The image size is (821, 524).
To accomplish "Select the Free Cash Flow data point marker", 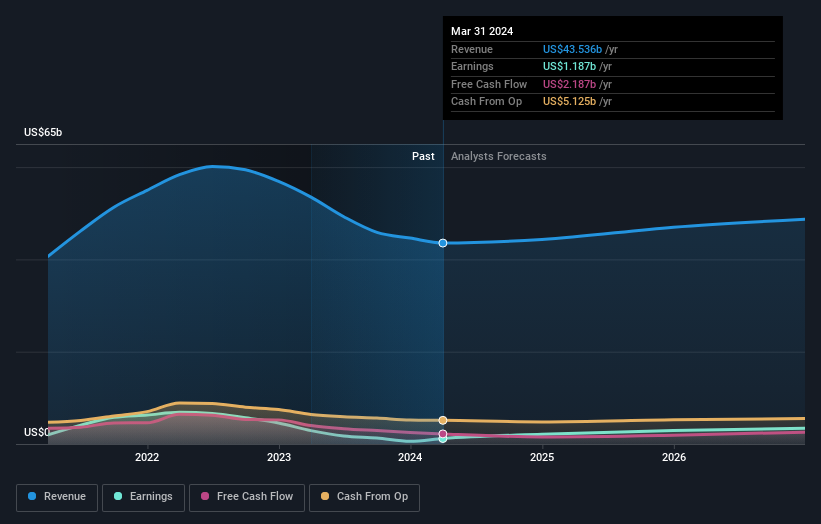I will click(443, 434).
